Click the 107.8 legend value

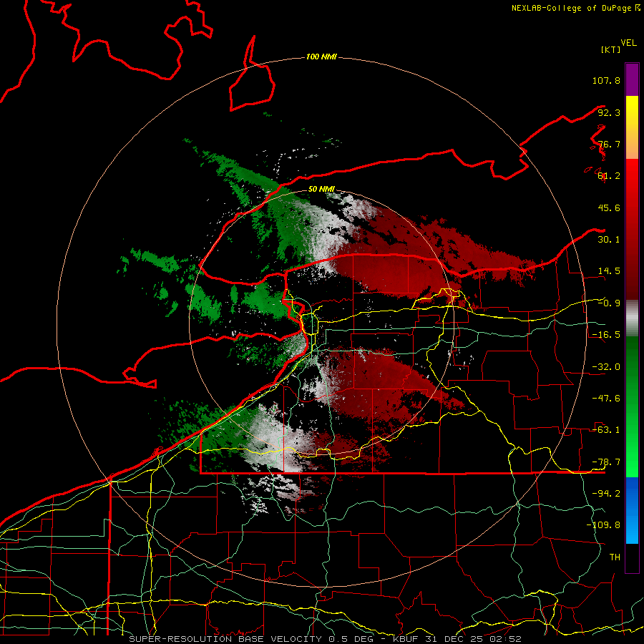tap(606, 80)
